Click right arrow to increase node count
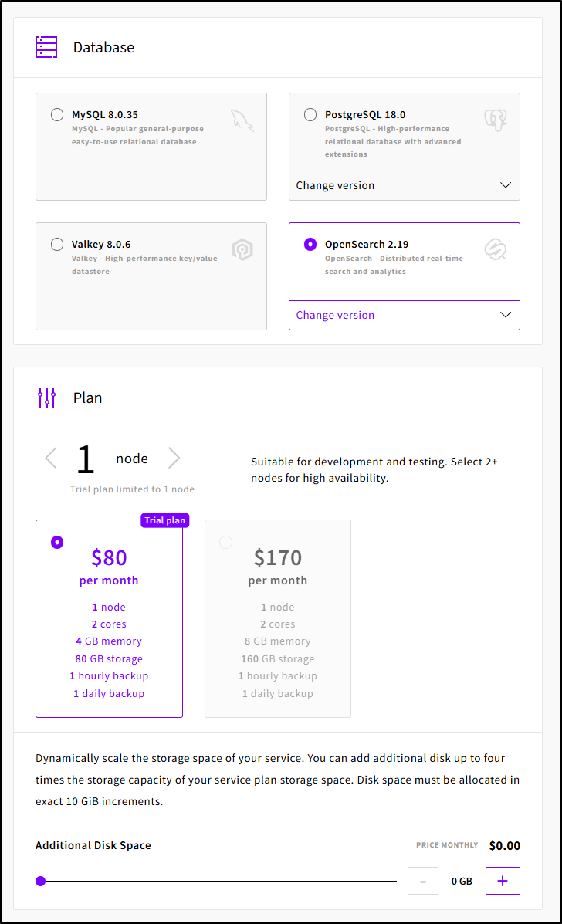Image resolution: width=562 pixels, height=924 pixels. pyautogui.click(x=174, y=459)
